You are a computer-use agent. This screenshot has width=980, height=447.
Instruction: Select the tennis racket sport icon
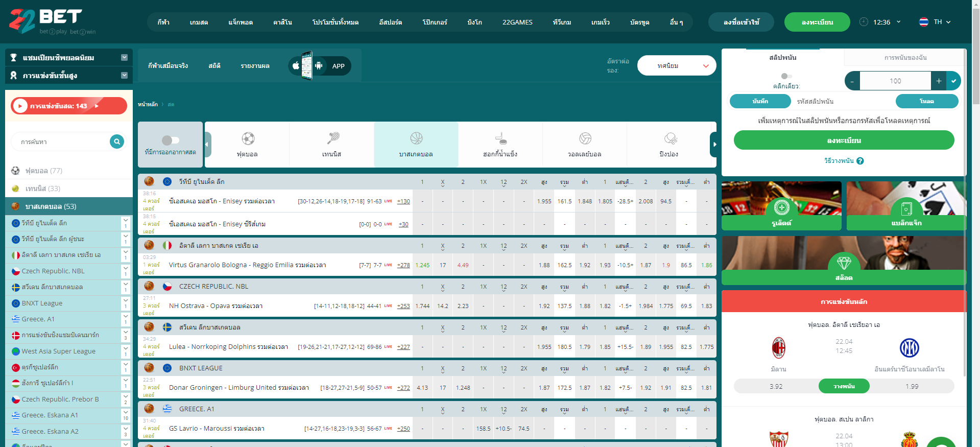332,138
